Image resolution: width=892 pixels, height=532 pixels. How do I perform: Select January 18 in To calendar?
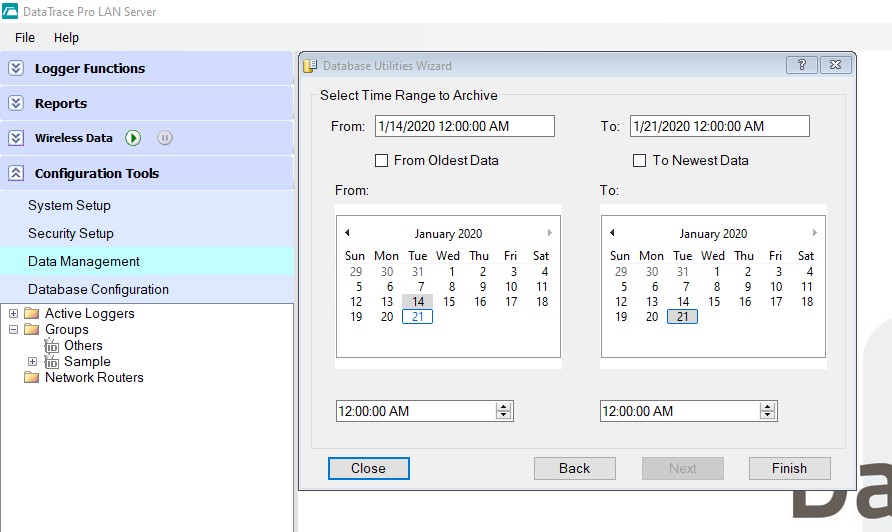click(807, 302)
